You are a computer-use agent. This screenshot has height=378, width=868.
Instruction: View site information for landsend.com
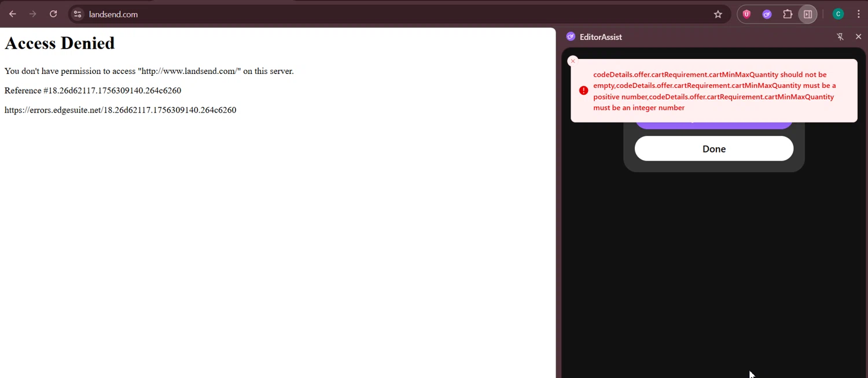click(78, 14)
